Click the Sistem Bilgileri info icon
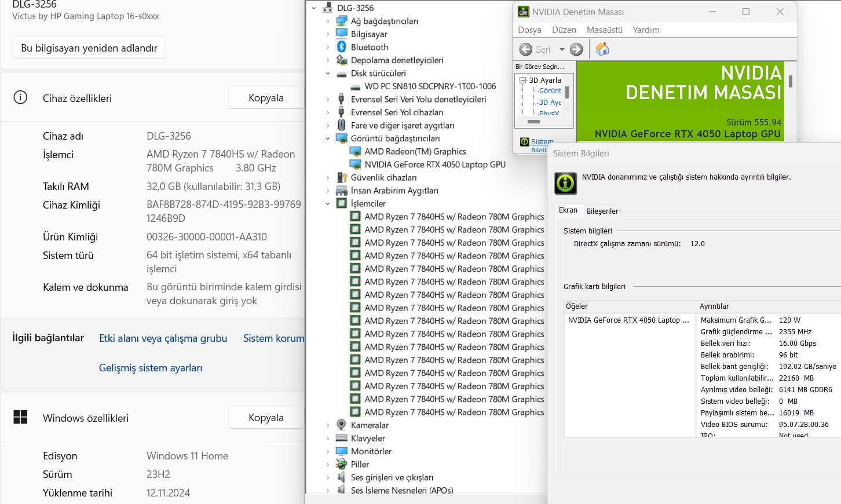 click(x=566, y=183)
